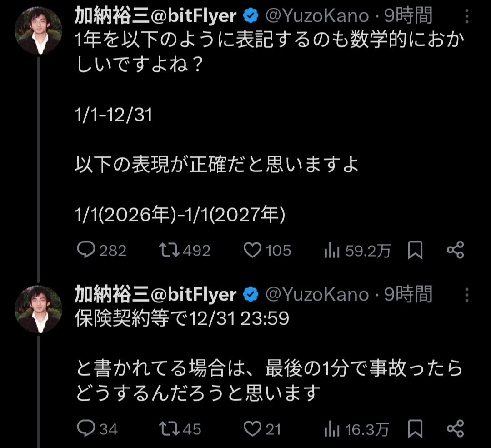Viewport: 491px width, 448px height.
Task: Like the tweet with 21 likes
Action: click(x=253, y=429)
